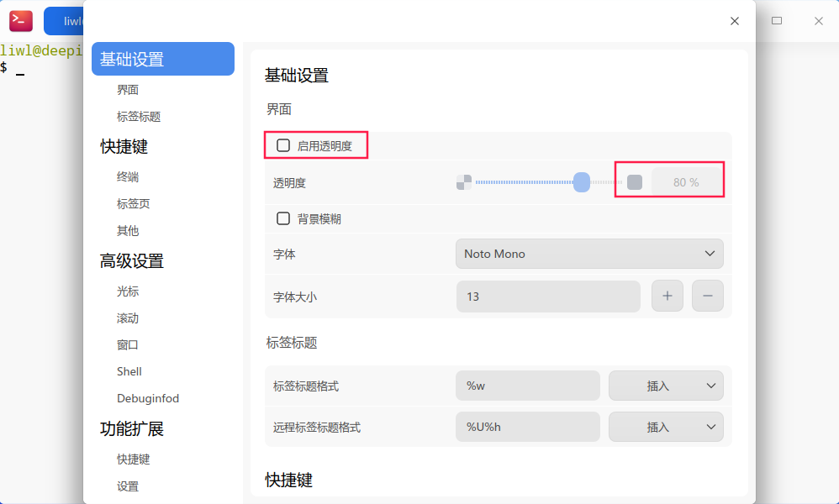Expand 插入 dropdown for 远程标签标题格式
The height and width of the screenshot is (504, 839).
[666, 427]
